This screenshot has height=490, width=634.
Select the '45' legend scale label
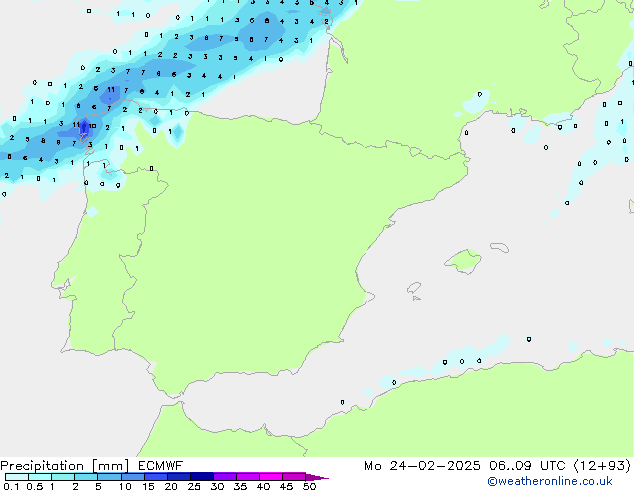pos(286,486)
